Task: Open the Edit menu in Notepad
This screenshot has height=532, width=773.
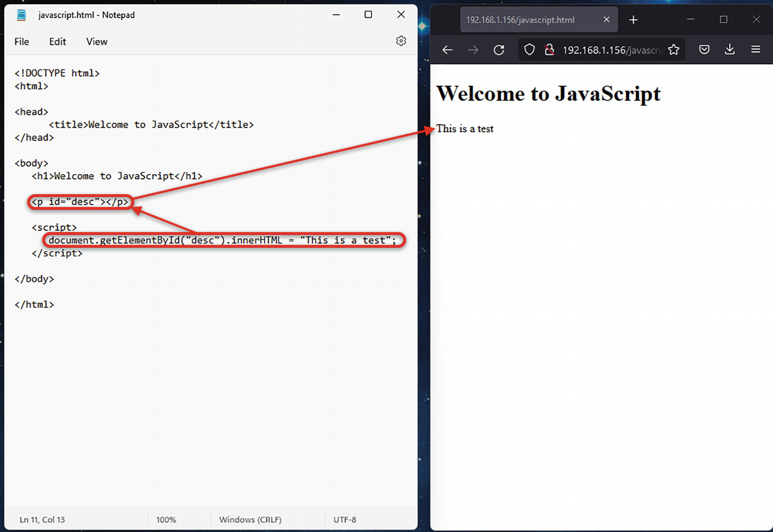Action: click(57, 42)
